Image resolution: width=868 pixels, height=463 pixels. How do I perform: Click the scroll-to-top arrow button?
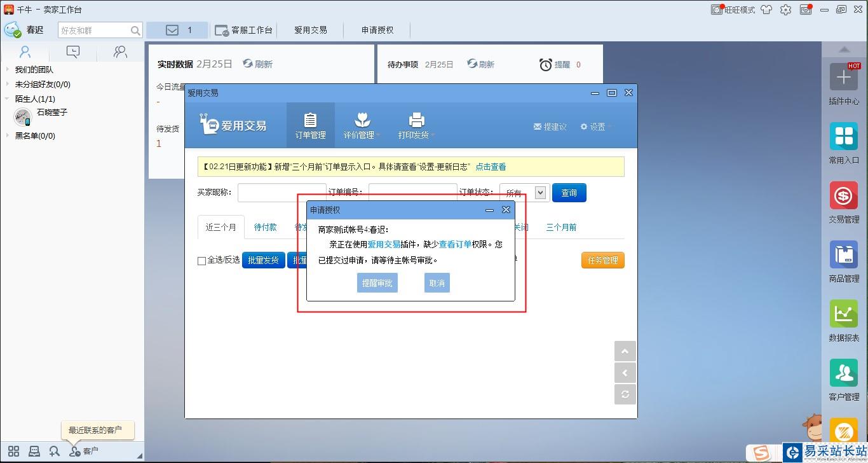click(625, 352)
